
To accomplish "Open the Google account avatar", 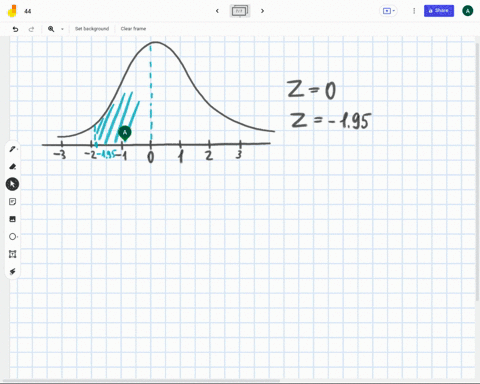I will [468, 11].
